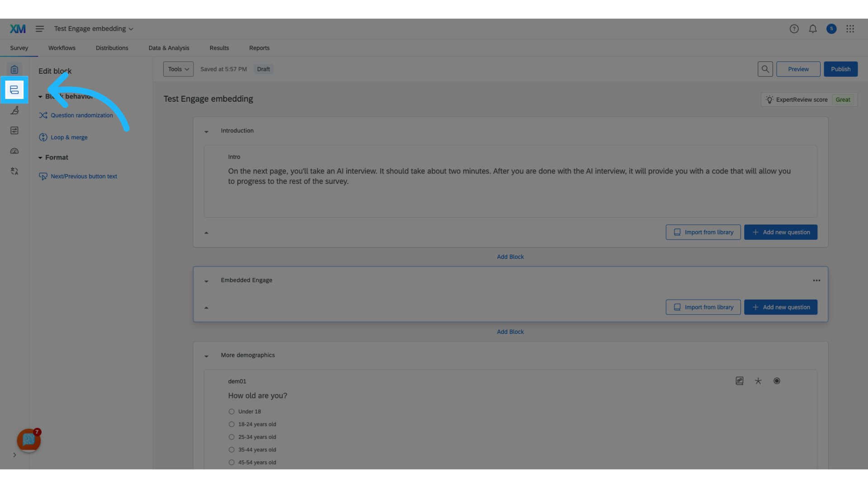Click Embedded Engage bottom collapse arrow

click(x=206, y=308)
